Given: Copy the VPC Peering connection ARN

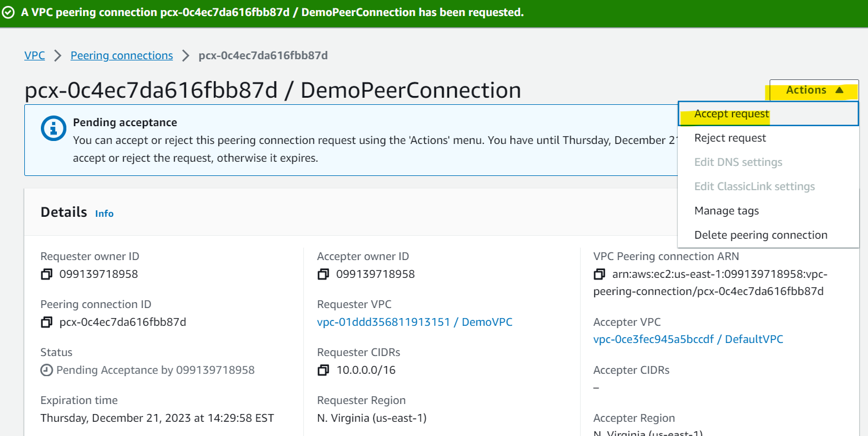Looking at the screenshot, I should pyautogui.click(x=599, y=274).
